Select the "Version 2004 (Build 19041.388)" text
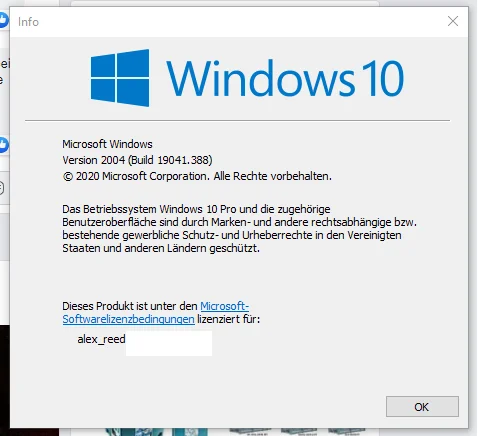This screenshot has height=436, width=478. click(x=137, y=160)
